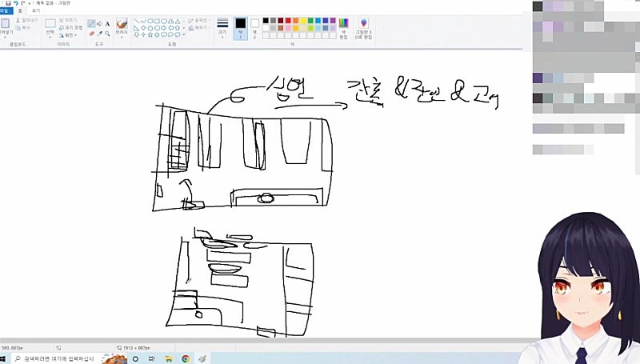Choose the Triangle shape in top row

[178, 22]
